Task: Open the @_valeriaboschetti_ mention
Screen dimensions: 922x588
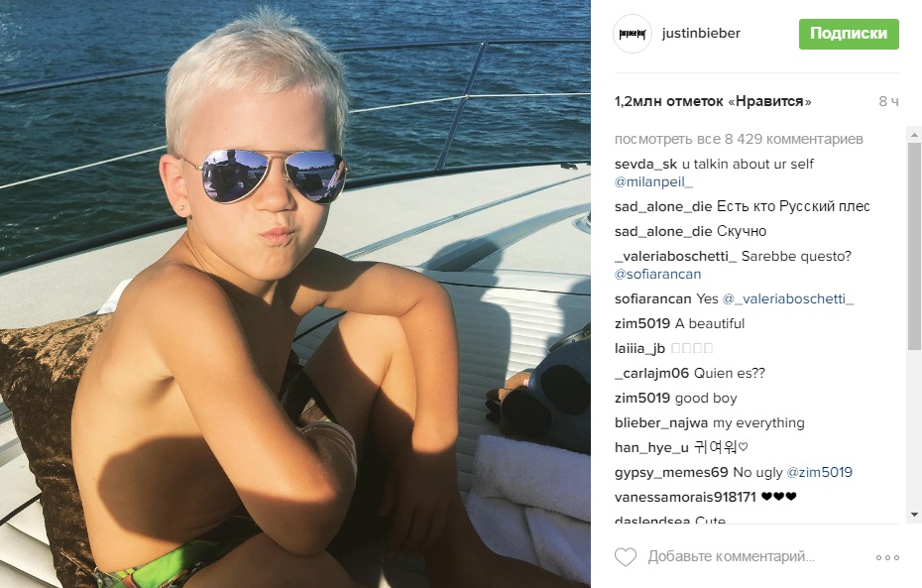Action: pyautogui.click(x=788, y=298)
